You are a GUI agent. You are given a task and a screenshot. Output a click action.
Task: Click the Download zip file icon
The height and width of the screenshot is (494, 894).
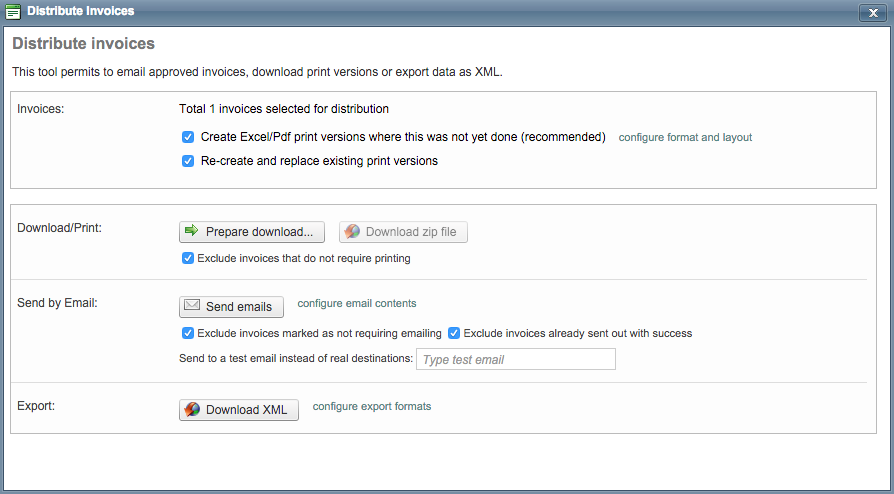(352, 231)
